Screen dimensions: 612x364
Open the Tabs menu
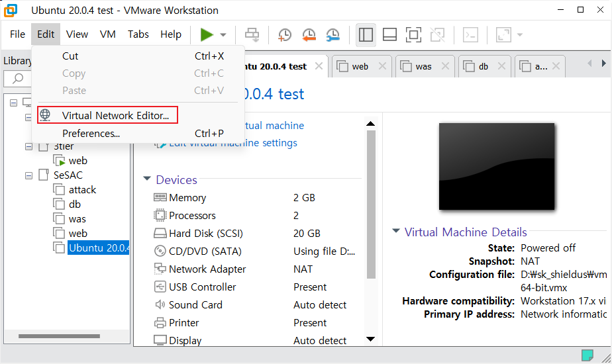(138, 34)
